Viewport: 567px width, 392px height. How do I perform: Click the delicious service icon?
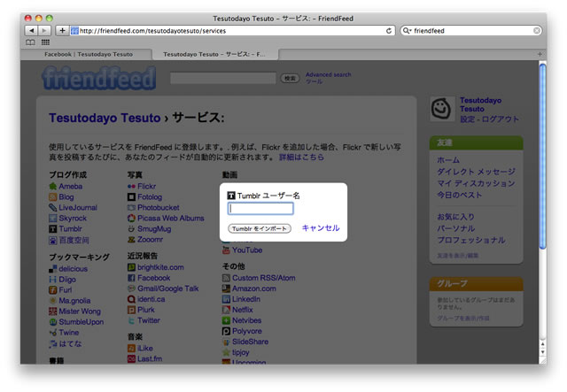coord(53,269)
